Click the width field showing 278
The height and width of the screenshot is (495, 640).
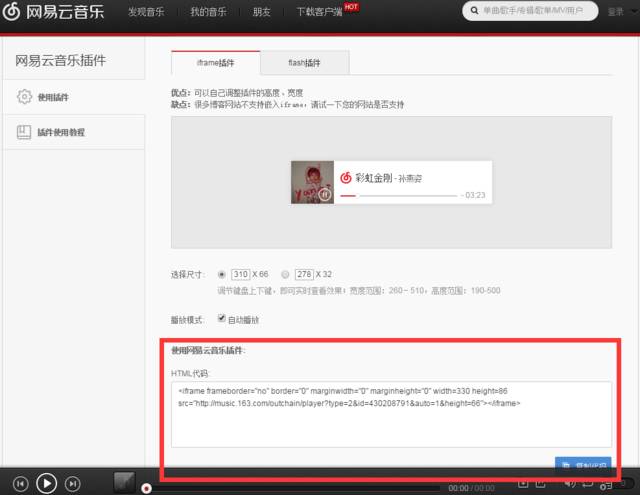click(304, 274)
